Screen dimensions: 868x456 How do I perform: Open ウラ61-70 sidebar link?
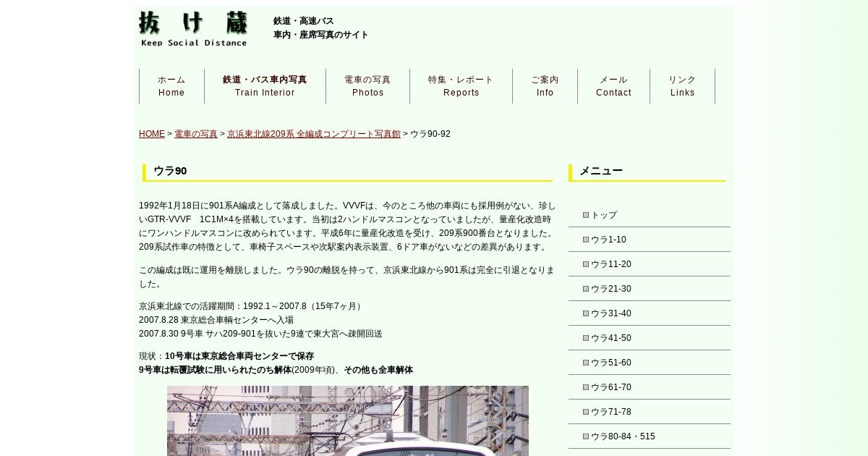650,387
